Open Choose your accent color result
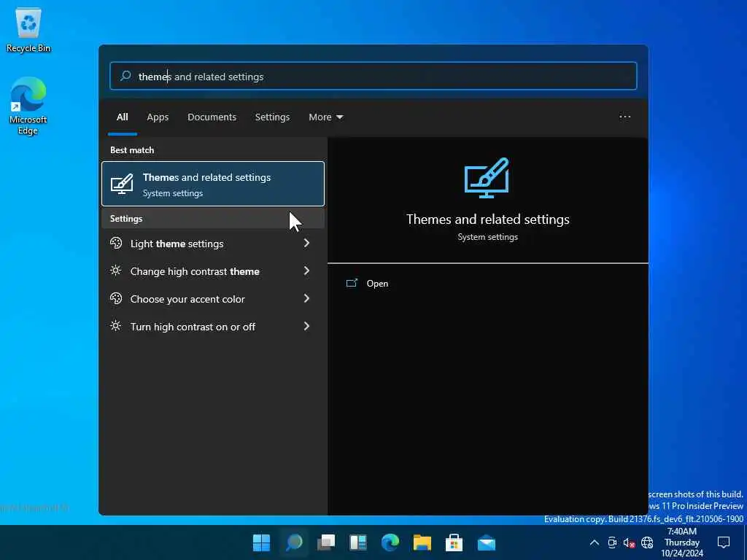This screenshot has width=747, height=560. coord(213,298)
